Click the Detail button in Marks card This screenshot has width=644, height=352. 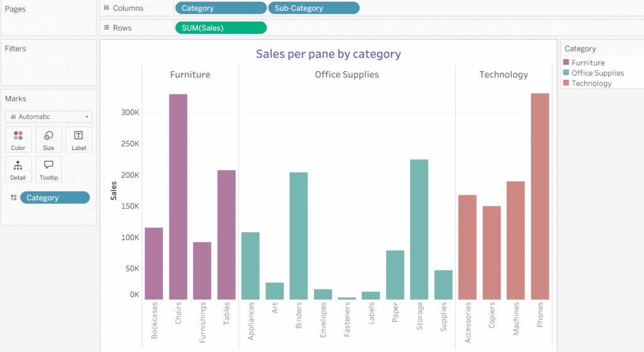coord(18,169)
